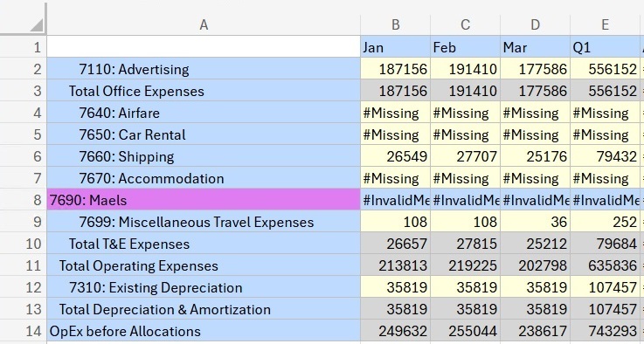Click Mar value 35819 for Existing Depreciation

(535, 287)
